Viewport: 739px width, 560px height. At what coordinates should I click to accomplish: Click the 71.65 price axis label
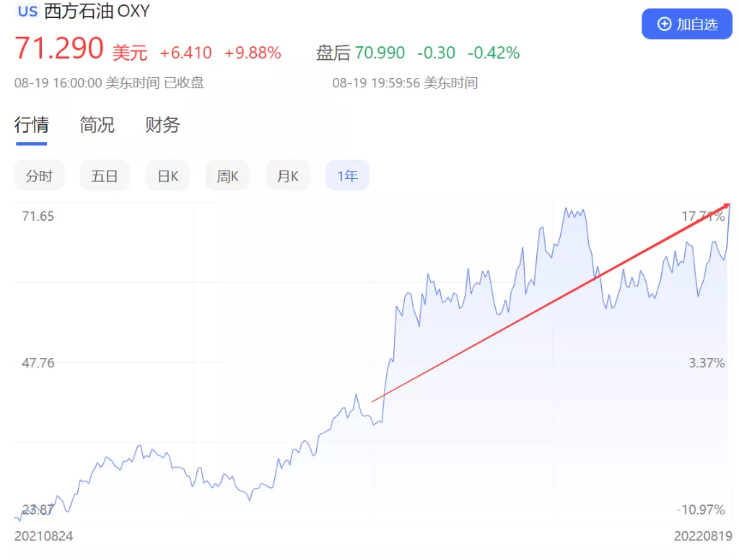point(38,216)
